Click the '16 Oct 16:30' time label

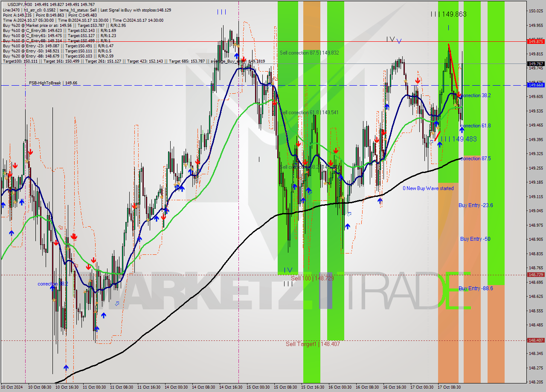[395, 387]
